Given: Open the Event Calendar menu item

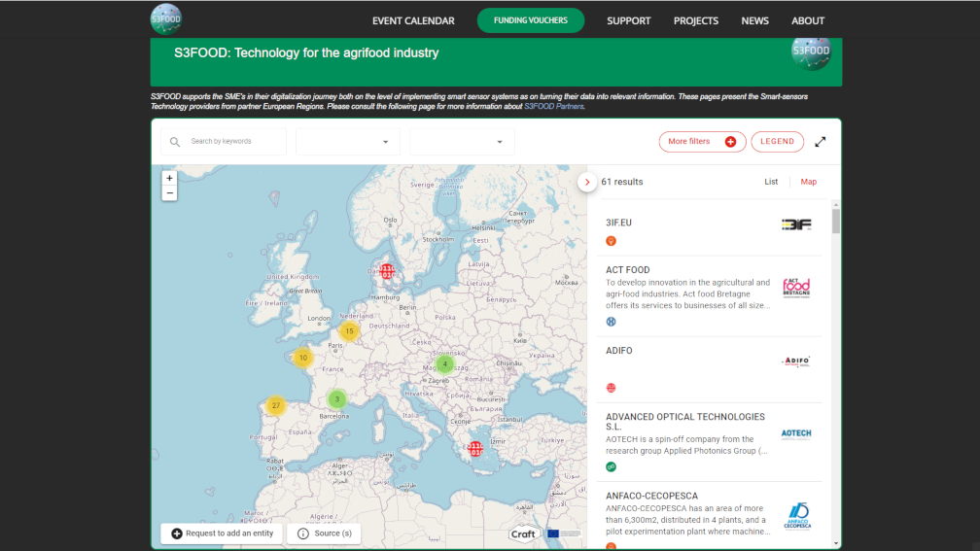Looking at the screenshot, I should click(413, 20).
